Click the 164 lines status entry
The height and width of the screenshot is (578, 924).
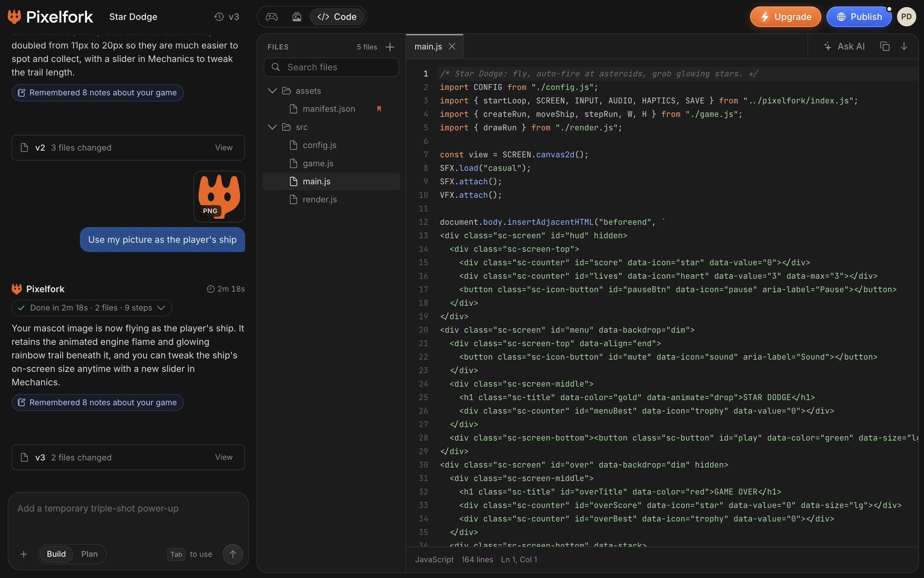[477, 559]
